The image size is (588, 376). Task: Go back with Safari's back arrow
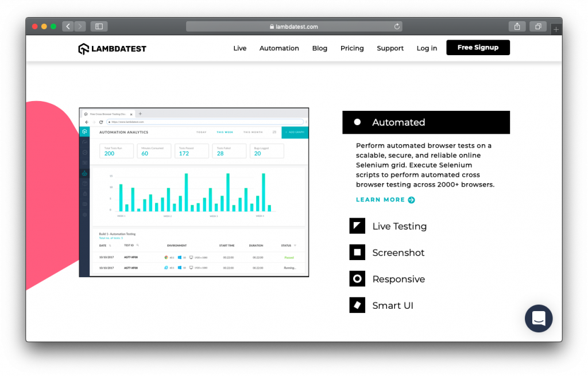(x=68, y=26)
